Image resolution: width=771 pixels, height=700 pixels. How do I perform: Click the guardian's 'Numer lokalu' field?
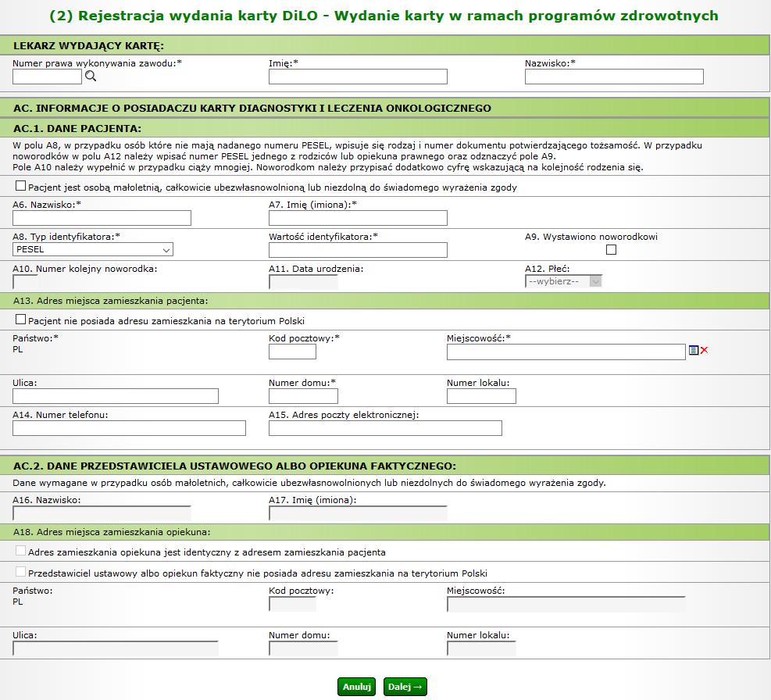point(481,648)
